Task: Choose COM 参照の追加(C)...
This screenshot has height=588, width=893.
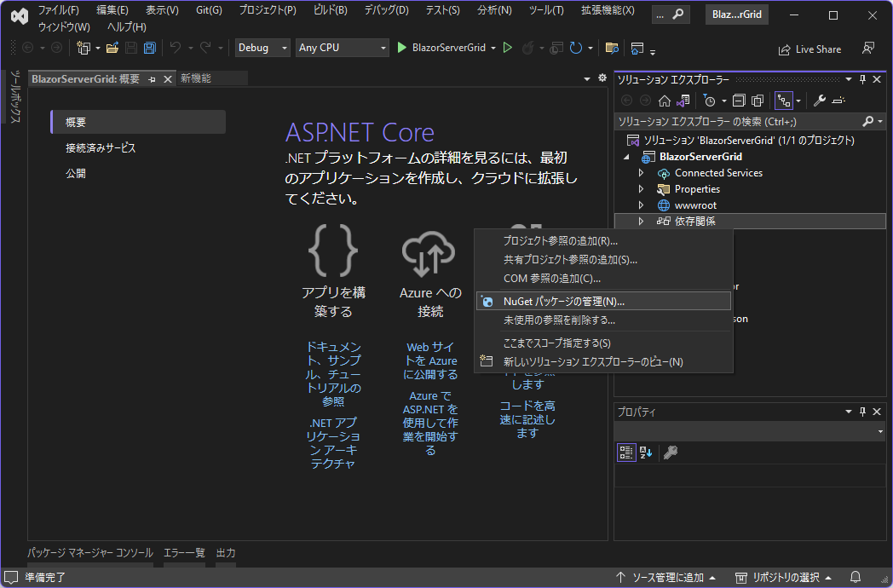Action: pyautogui.click(x=603, y=279)
